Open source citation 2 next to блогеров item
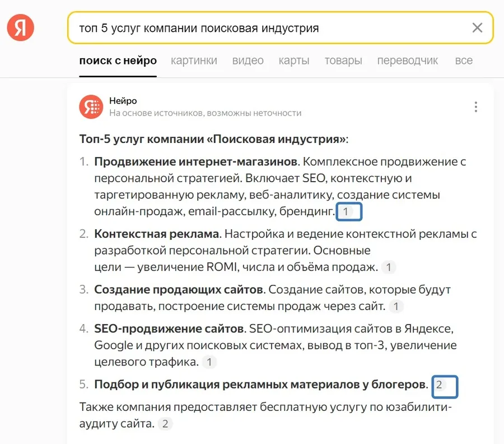The image size is (504, 444). (445, 386)
